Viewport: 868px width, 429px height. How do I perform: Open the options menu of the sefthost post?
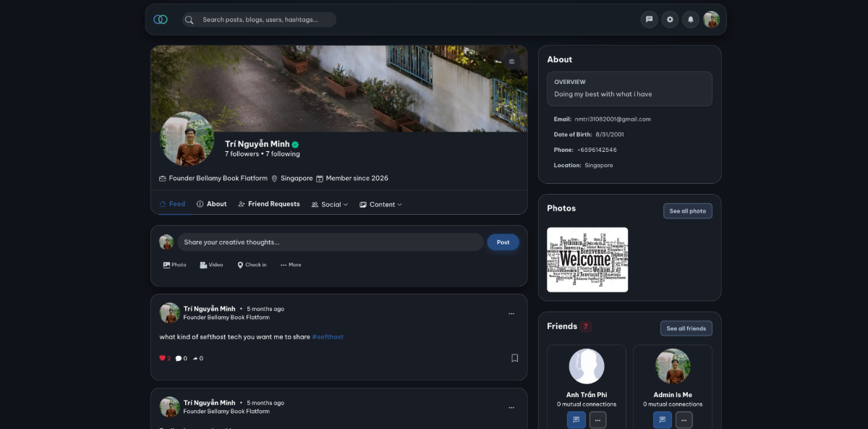(511, 313)
